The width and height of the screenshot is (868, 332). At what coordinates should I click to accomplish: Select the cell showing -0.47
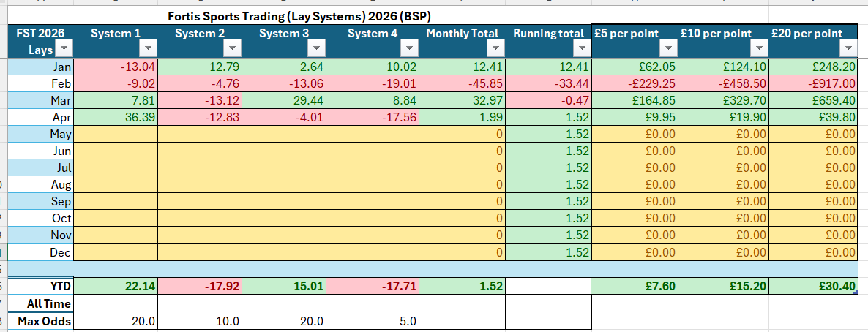click(x=548, y=102)
